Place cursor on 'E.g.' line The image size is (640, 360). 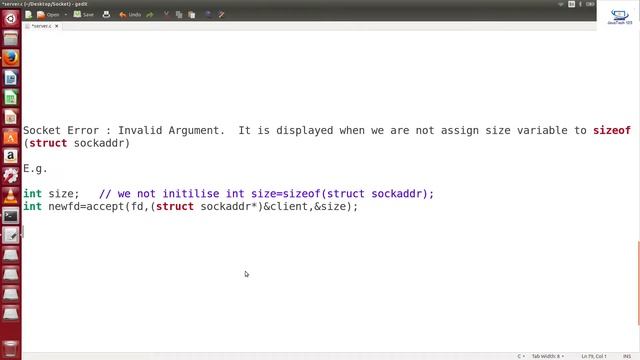pos(35,169)
